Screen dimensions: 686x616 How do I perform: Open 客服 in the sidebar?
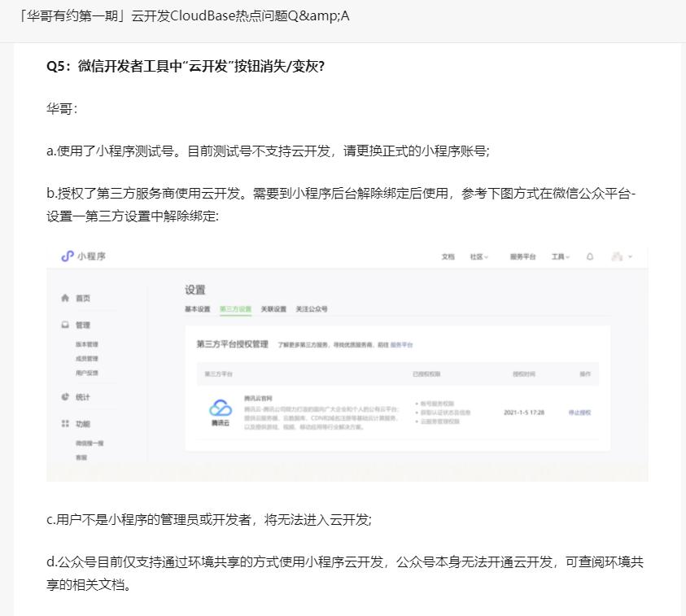click(x=81, y=457)
